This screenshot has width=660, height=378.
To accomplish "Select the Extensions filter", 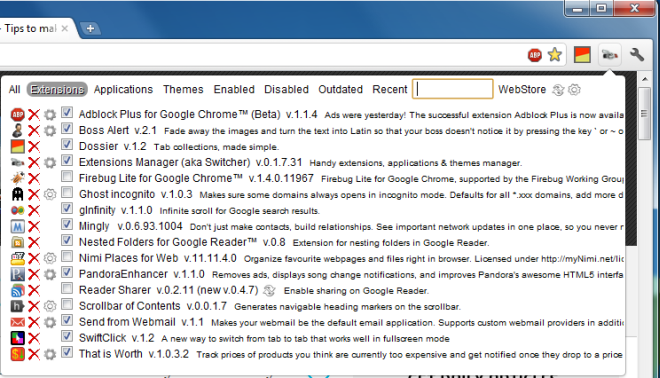I will point(57,90).
